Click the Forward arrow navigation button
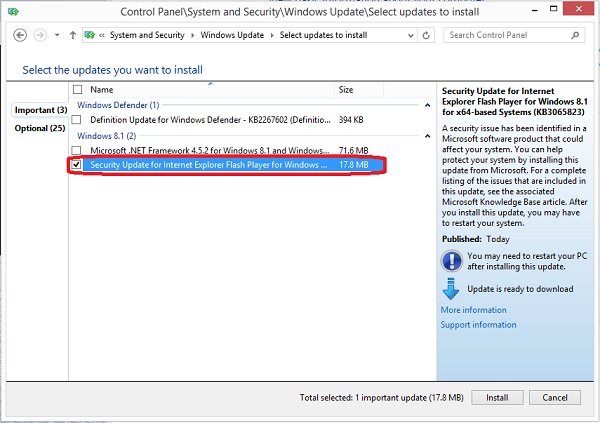Viewport: 600px width, 423px height. pos(40,35)
